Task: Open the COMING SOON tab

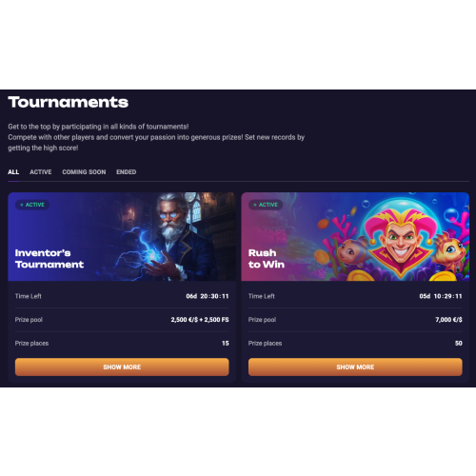Action: point(84,172)
